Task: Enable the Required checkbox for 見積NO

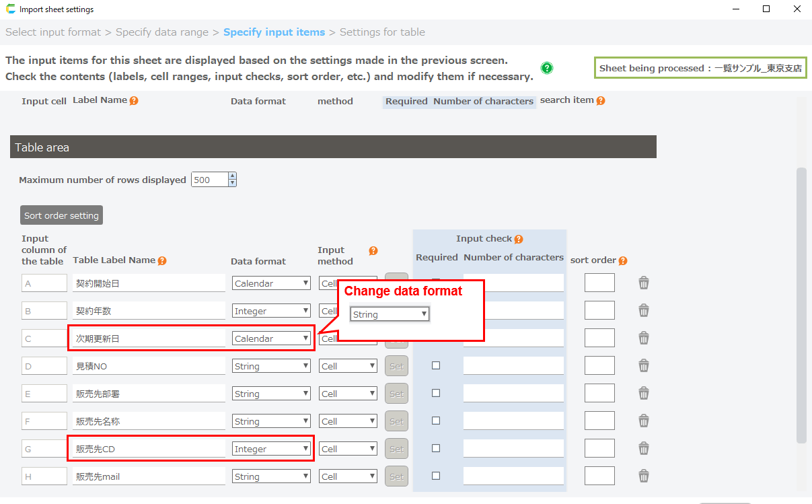Action: coord(436,365)
